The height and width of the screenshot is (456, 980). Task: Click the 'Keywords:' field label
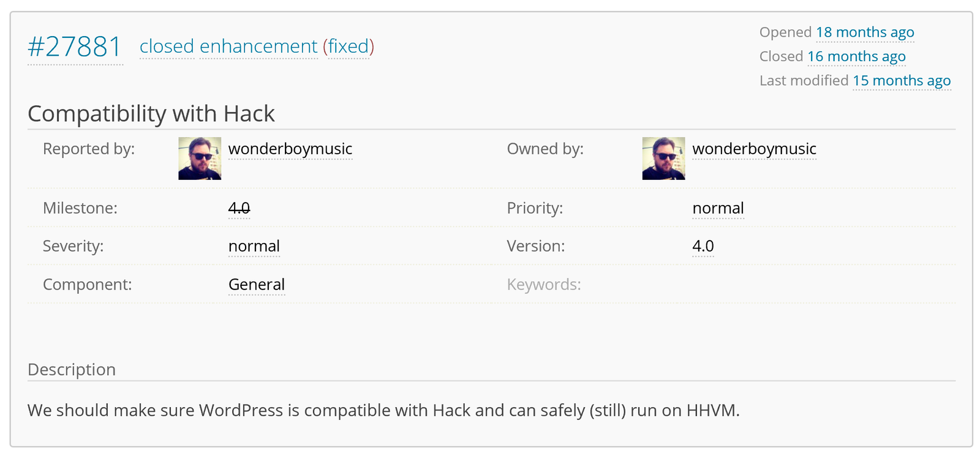(544, 285)
